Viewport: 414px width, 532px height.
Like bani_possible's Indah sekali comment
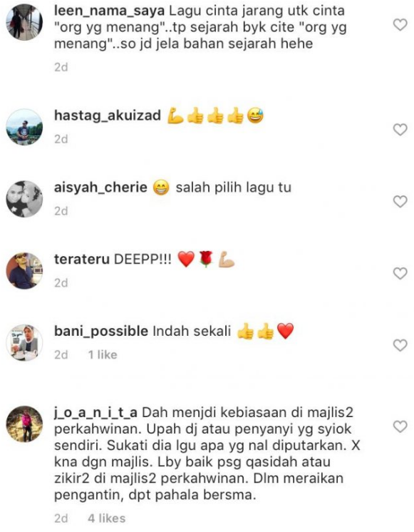400,345
